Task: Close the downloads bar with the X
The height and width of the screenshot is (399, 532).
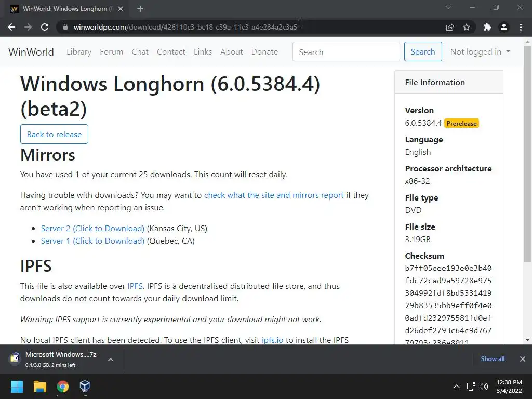Action: (523, 359)
